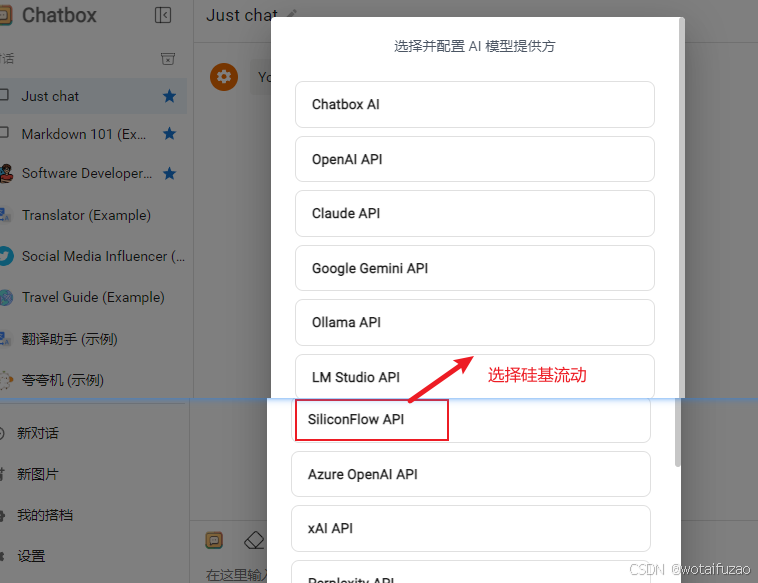Click the orange settings gear avatar

(x=224, y=77)
